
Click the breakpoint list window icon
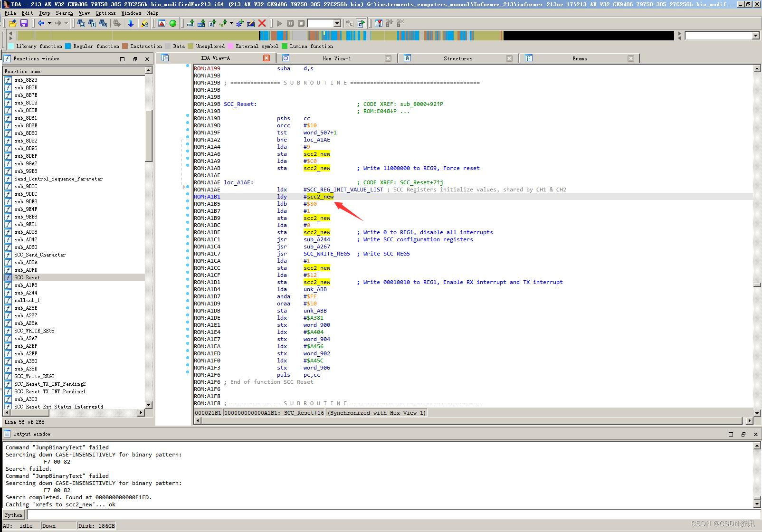pos(379,23)
